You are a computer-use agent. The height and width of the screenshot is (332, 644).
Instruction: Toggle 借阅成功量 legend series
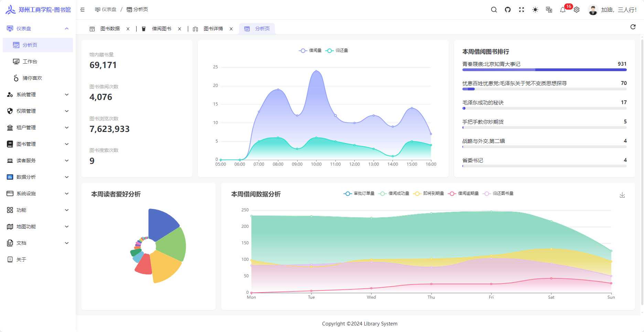click(x=394, y=193)
